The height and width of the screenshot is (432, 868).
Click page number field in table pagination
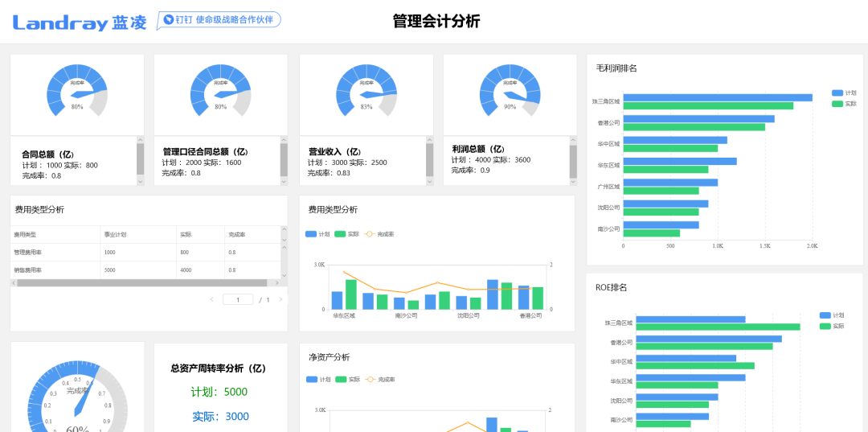pyautogui.click(x=238, y=299)
